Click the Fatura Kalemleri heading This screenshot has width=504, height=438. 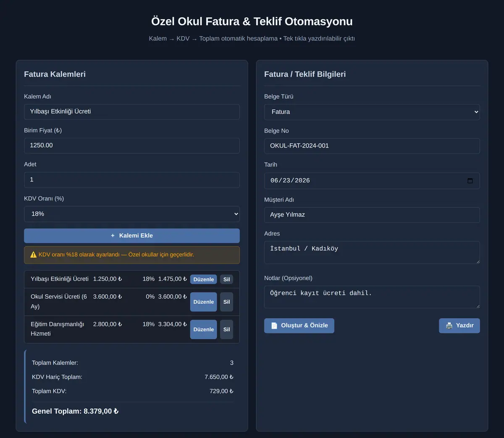[55, 74]
